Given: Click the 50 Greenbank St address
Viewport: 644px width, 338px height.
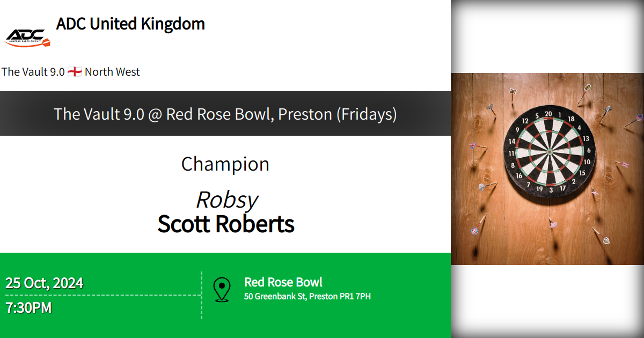Looking at the screenshot, I should 307,297.
